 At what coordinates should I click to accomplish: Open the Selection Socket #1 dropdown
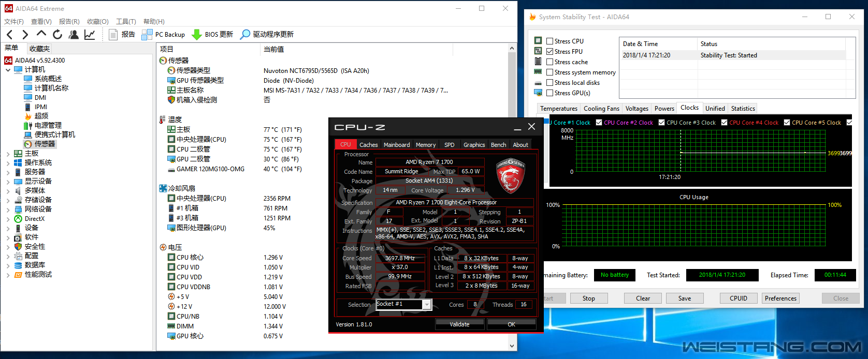(427, 305)
